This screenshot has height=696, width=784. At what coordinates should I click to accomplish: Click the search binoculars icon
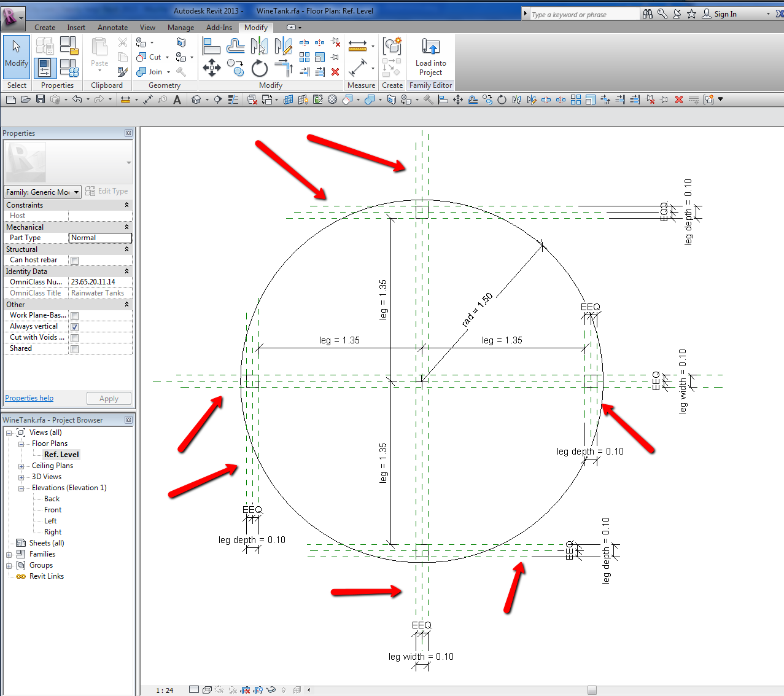tap(648, 14)
